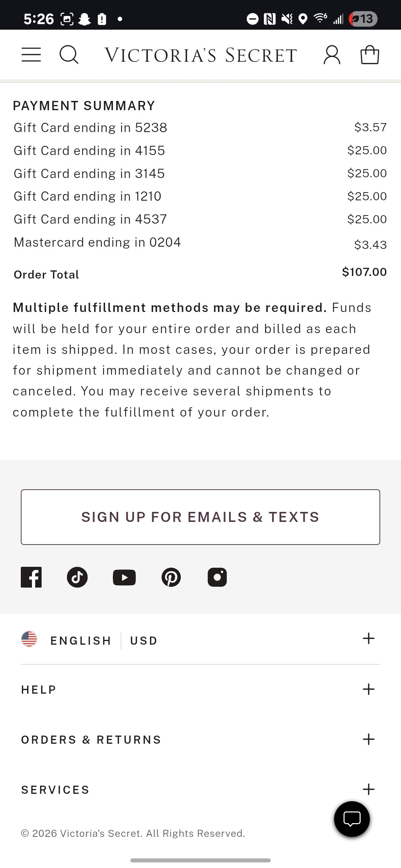Screen dimensions: 401x868
Task: Open the TikTok social icon
Action: pyautogui.click(x=77, y=577)
